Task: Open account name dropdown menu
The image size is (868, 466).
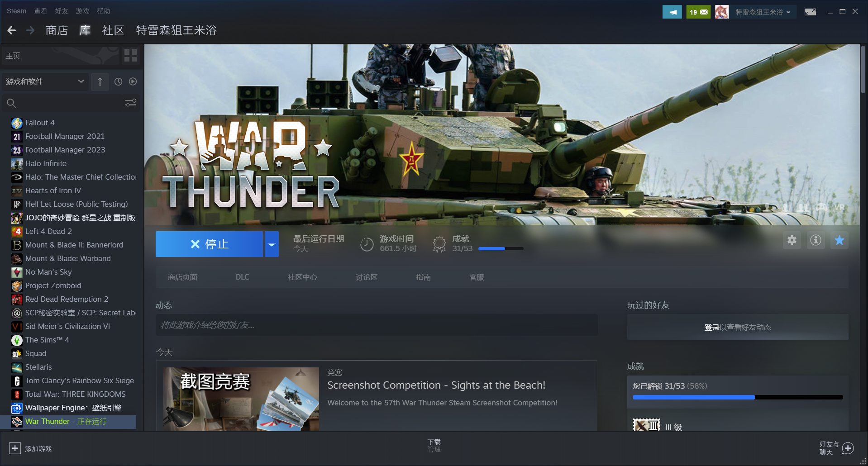Action: point(763,12)
